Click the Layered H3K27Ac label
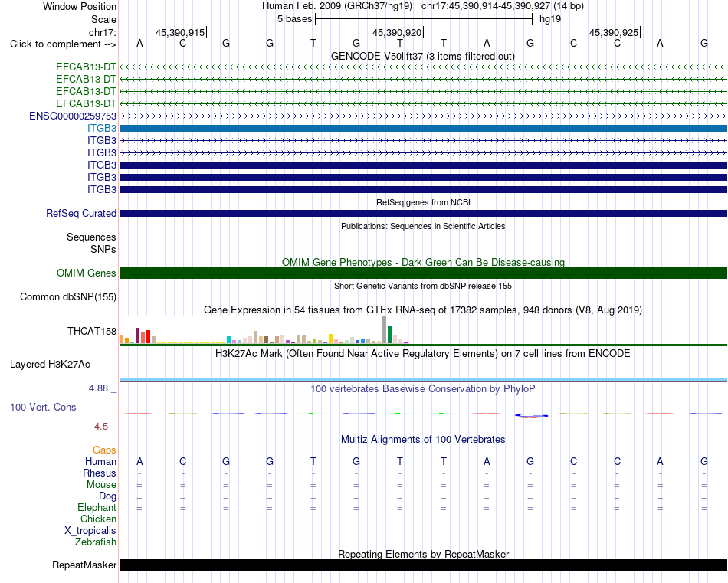Viewport: 728px width, 583px height. (50, 365)
